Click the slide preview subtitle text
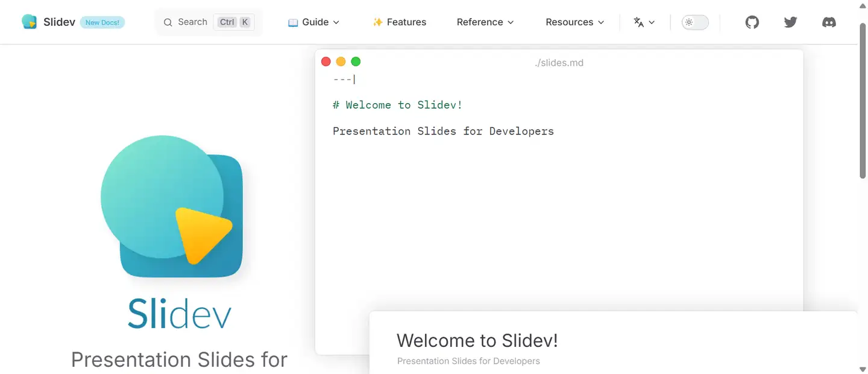This screenshot has height=374, width=868. point(468,361)
